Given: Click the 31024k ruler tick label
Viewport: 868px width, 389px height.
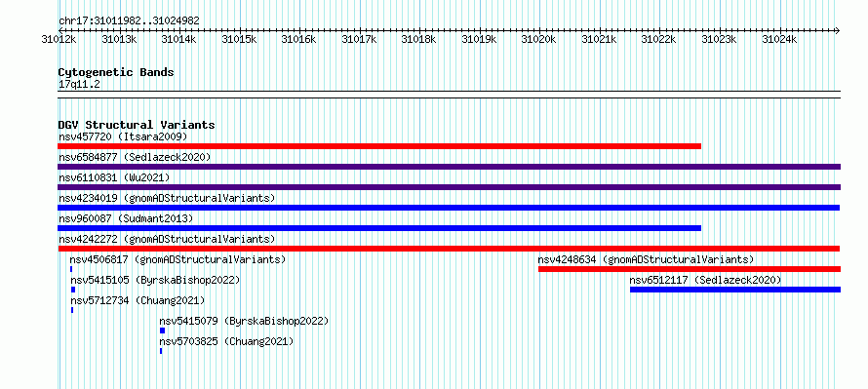Looking at the screenshot, I should click(779, 39).
